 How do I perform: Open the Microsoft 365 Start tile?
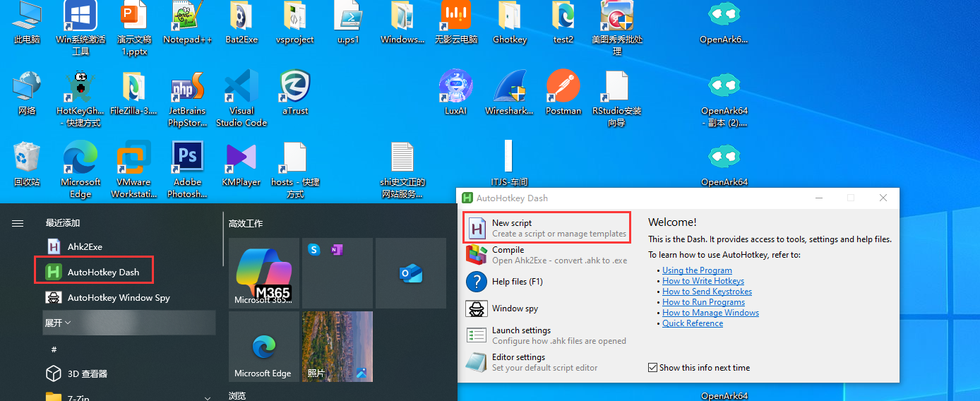click(264, 273)
